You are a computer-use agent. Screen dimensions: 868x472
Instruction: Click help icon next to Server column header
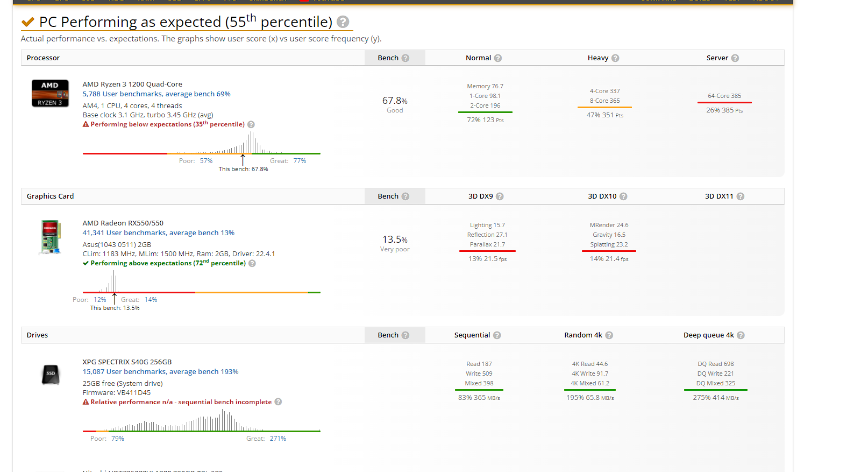pyautogui.click(x=735, y=58)
